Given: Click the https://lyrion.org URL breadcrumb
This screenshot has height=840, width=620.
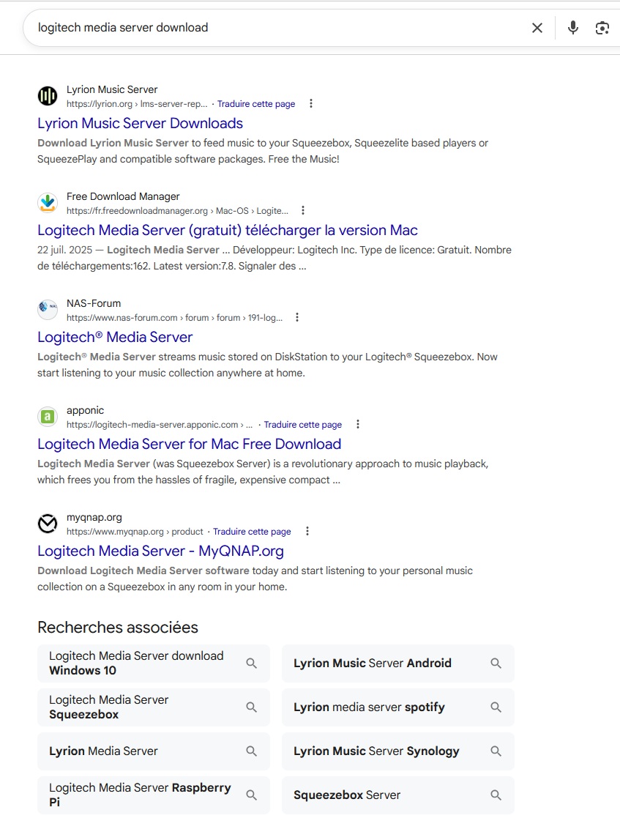Looking at the screenshot, I should tap(137, 104).
